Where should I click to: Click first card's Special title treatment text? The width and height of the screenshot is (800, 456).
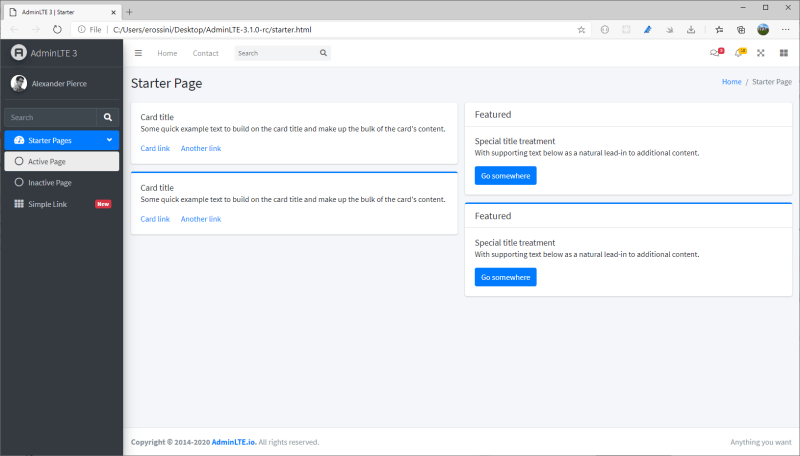coord(515,141)
